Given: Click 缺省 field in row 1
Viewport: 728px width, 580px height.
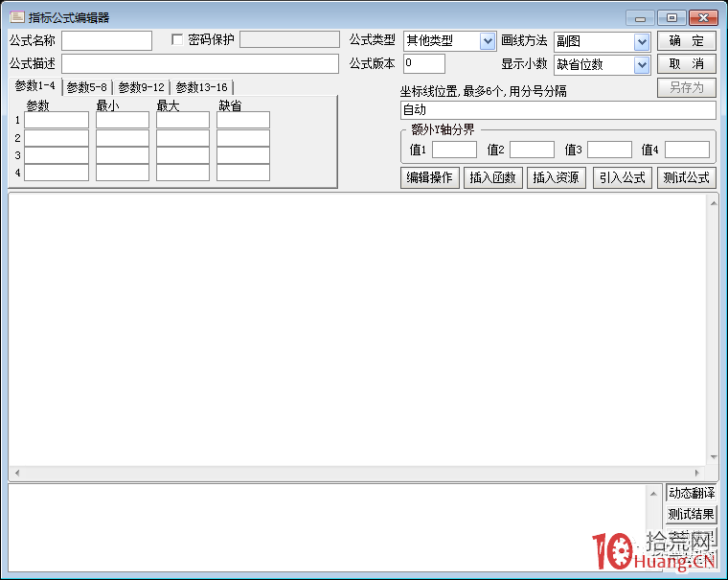Looking at the screenshot, I should [243, 121].
